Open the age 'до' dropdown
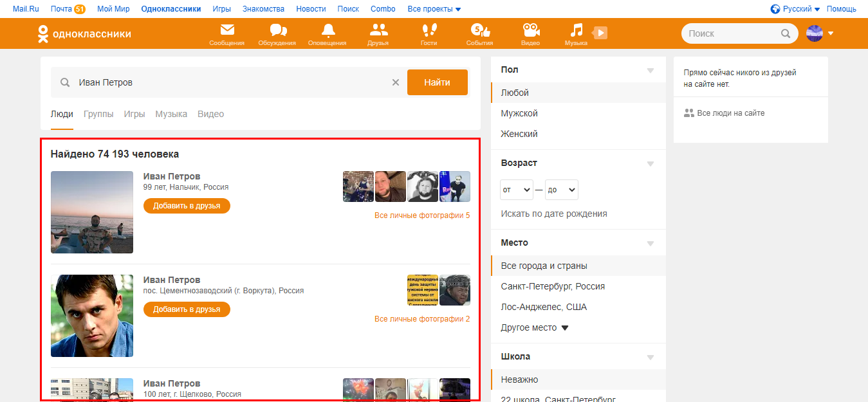Viewport: 868px width, 402px height. pyautogui.click(x=562, y=190)
